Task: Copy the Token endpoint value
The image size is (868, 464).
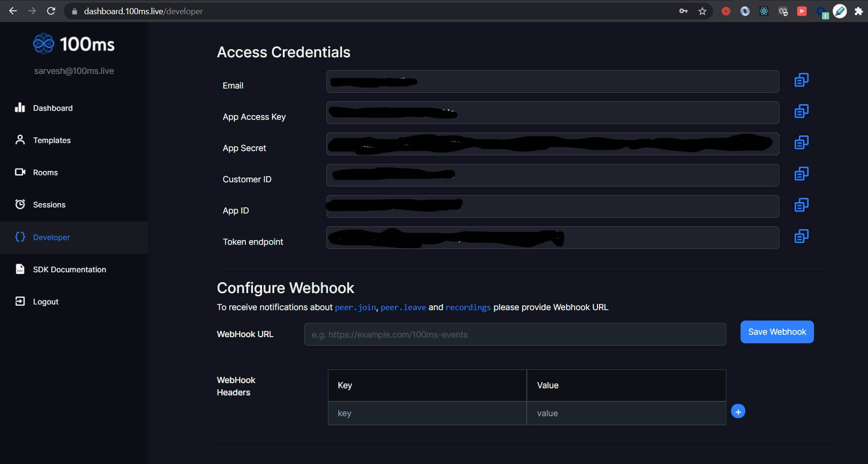Action: tap(801, 236)
